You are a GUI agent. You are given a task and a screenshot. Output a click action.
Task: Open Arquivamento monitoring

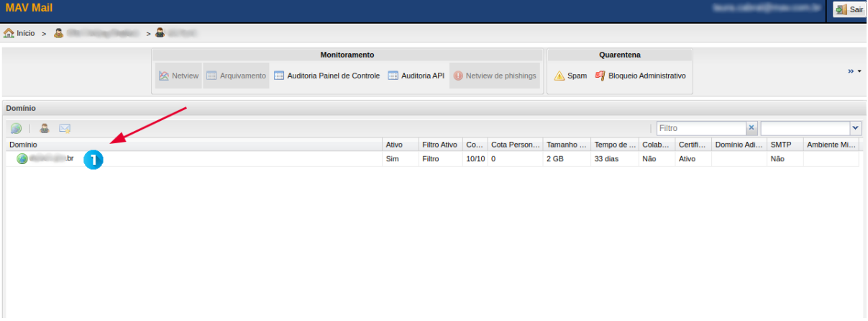(x=236, y=76)
